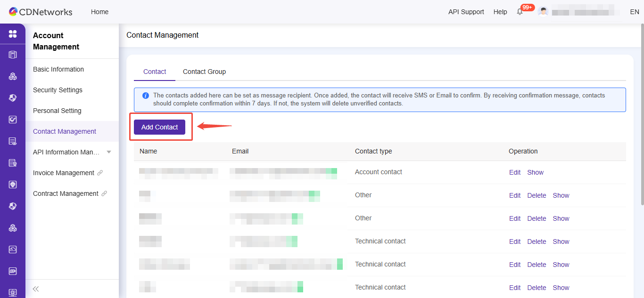This screenshot has height=298, width=644.
Task: Edit the Account contact row
Action: (x=514, y=172)
